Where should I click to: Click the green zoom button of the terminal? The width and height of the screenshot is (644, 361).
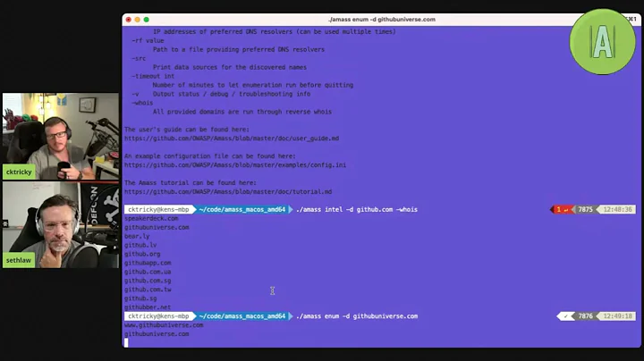pos(146,20)
